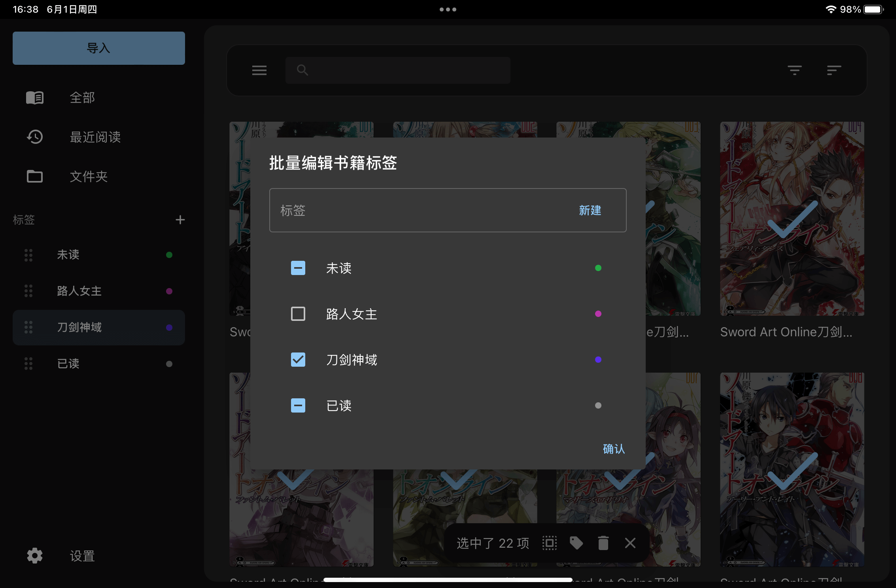Viewport: 896px width, 588px height.
Task: Click the trash delete icon
Action: [603, 543]
